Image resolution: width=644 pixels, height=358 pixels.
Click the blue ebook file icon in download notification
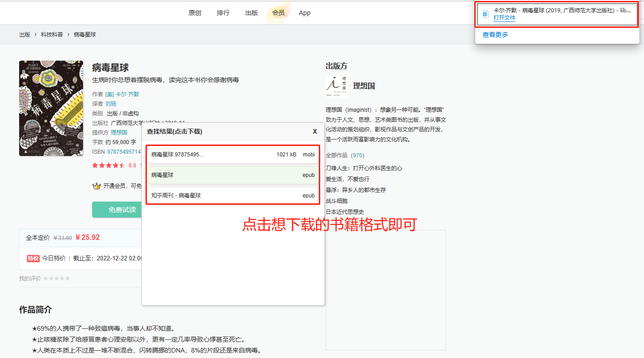click(x=485, y=13)
